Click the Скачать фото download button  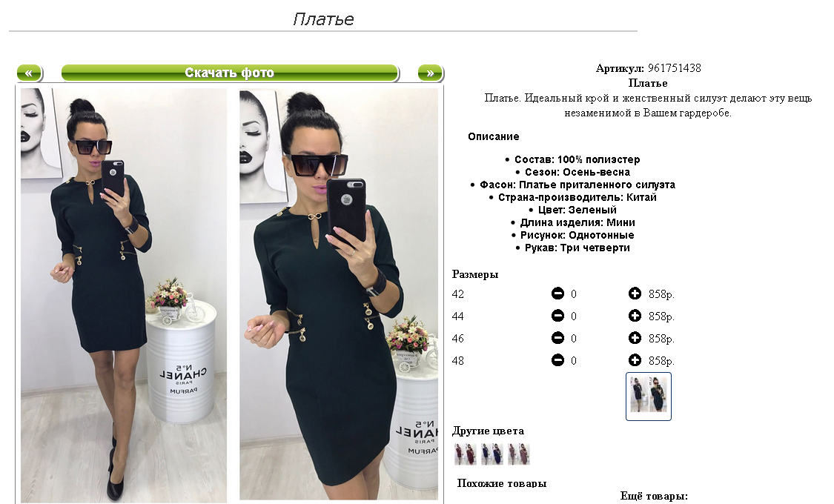tap(230, 73)
